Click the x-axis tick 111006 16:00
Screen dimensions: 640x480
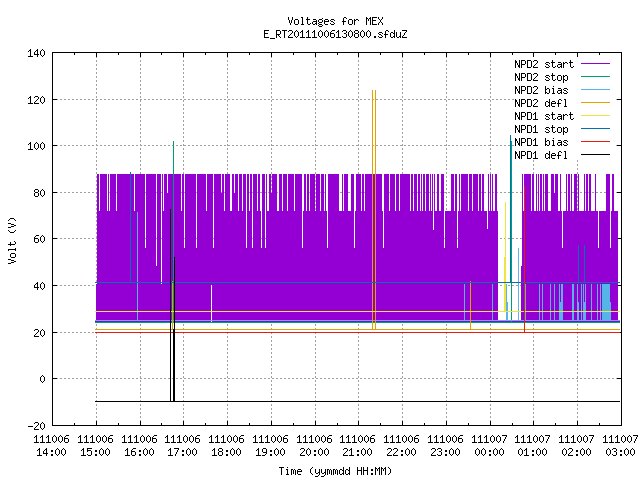[139, 446]
